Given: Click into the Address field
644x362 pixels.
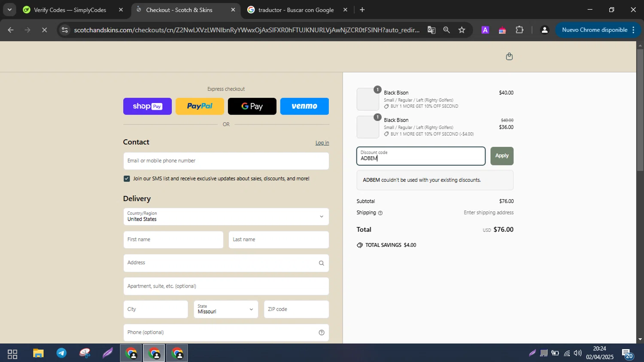Looking at the screenshot, I should tap(226, 263).
